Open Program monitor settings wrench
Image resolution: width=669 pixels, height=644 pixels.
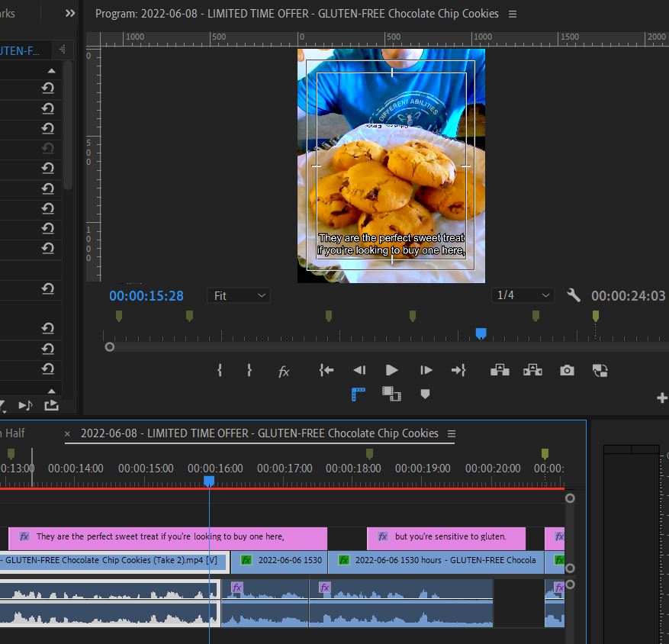pos(574,295)
